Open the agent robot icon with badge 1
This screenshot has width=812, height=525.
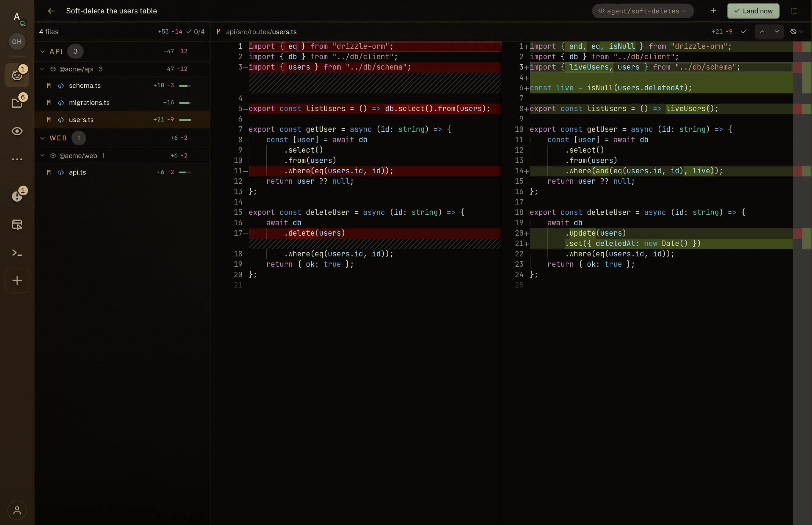[x=17, y=75]
